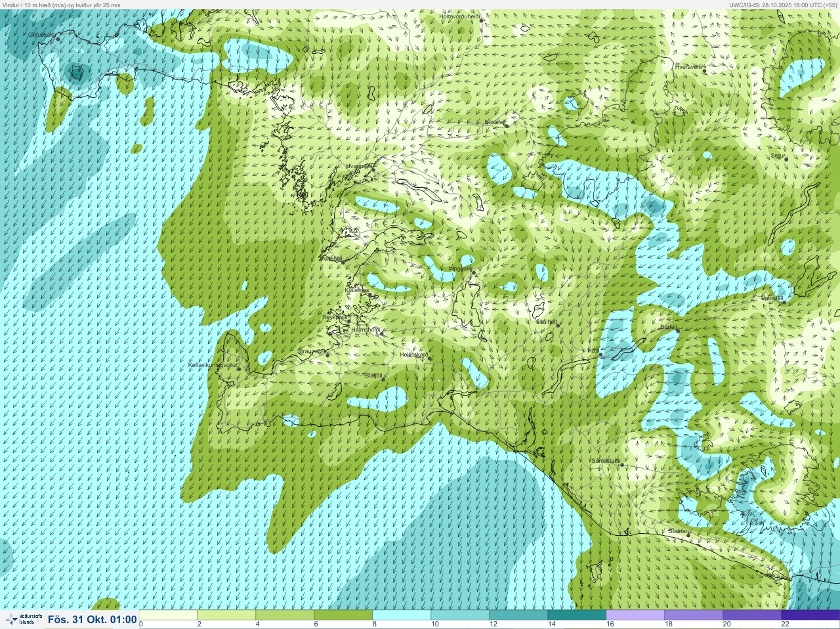Screen dimensions: 840x629
Task: Select the 10–12 m/s turquoise legend swatch
Action: [x=460, y=615]
